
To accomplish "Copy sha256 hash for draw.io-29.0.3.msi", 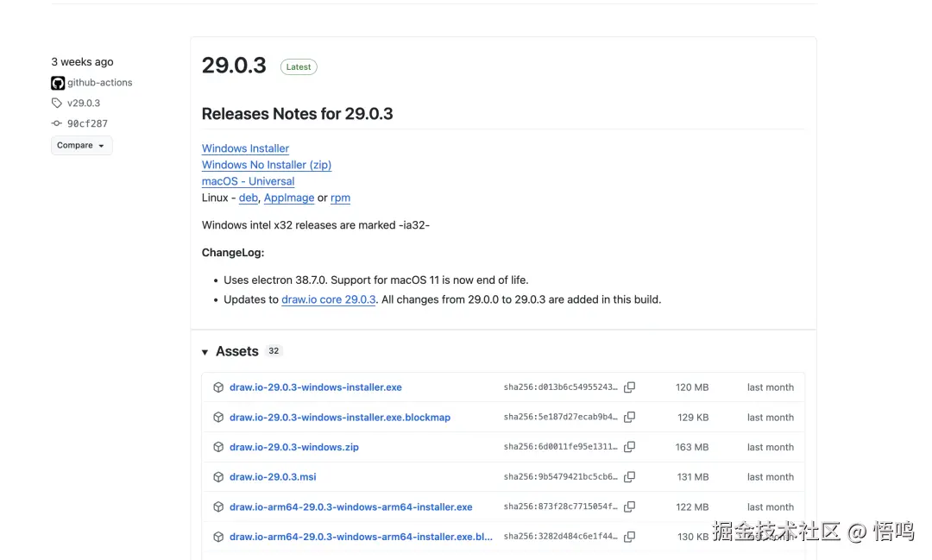I will click(629, 477).
